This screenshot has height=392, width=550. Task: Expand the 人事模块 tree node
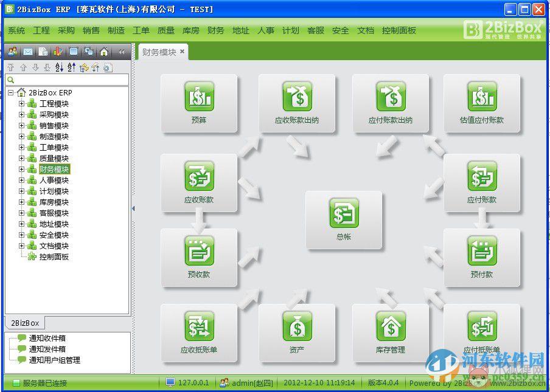point(21,180)
